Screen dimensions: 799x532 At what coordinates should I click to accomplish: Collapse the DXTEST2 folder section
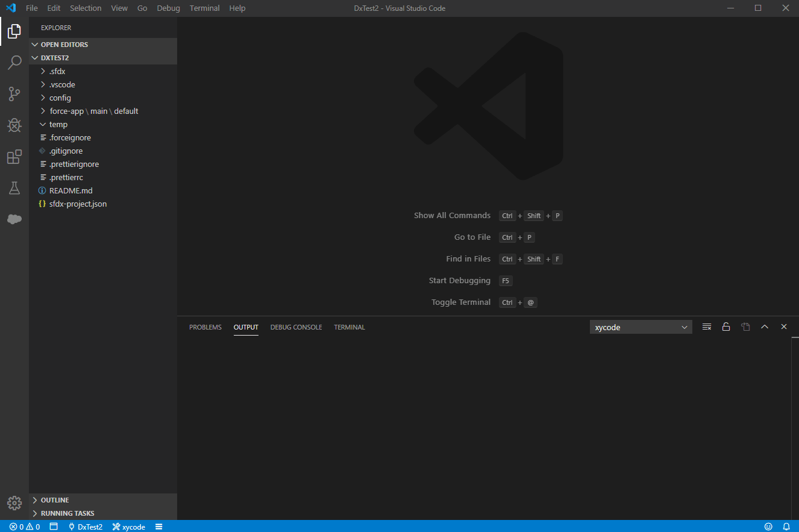coord(103,58)
